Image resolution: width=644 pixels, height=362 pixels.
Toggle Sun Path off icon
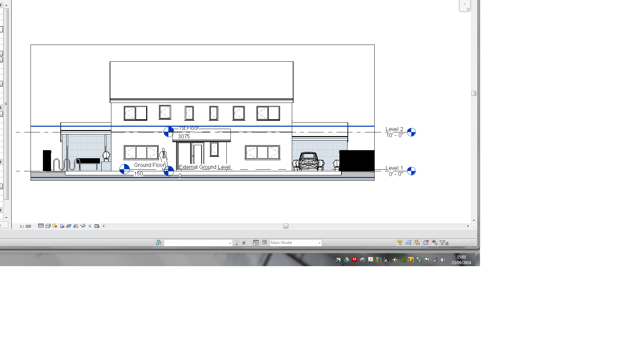[55, 226]
